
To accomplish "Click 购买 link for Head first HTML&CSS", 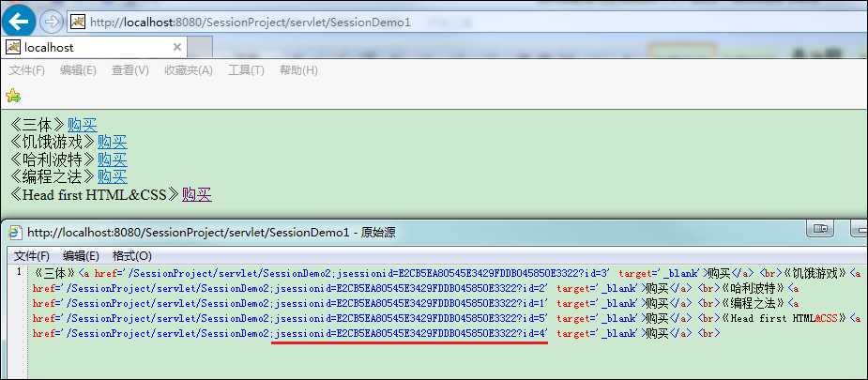I will [x=196, y=195].
